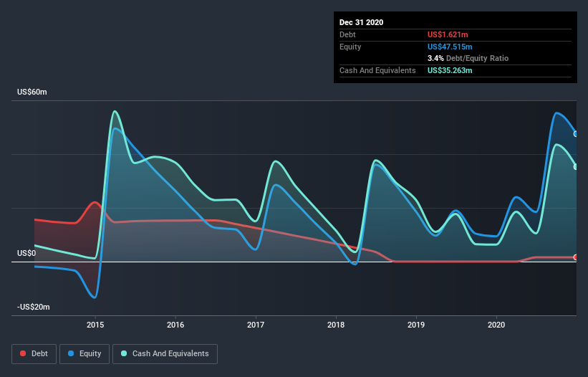Click the -US$20m y-axis label
The image size is (588, 377).
pyautogui.click(x=34, y=307)
